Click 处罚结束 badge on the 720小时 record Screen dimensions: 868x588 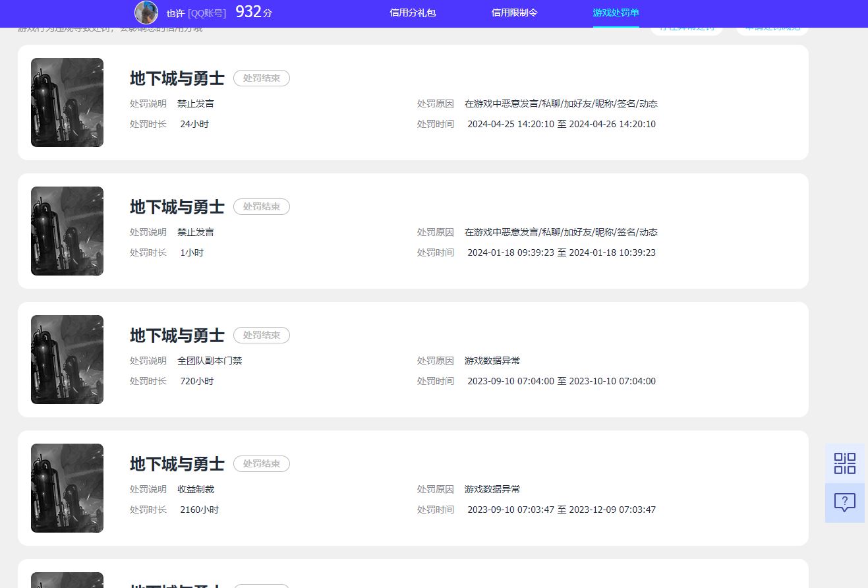[262, 336]
